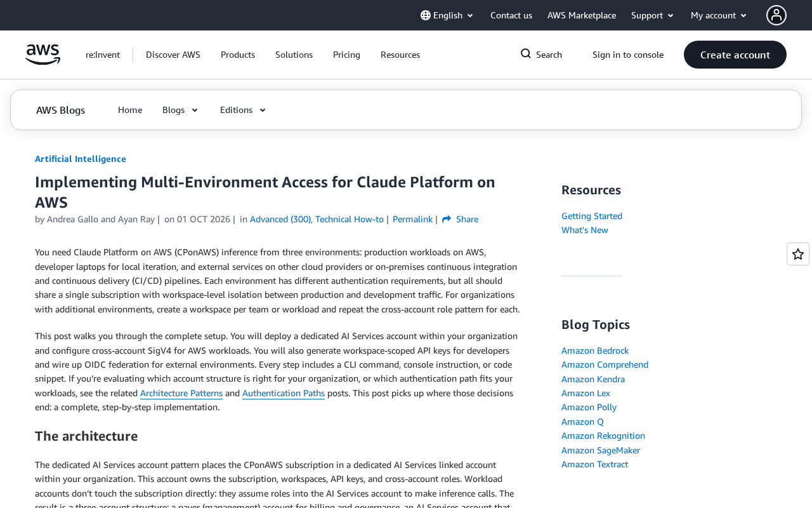Image resolution: width=812 pixels, height=508 pixels.
Task: Open the Contact us link
Action: click(511, 15)
